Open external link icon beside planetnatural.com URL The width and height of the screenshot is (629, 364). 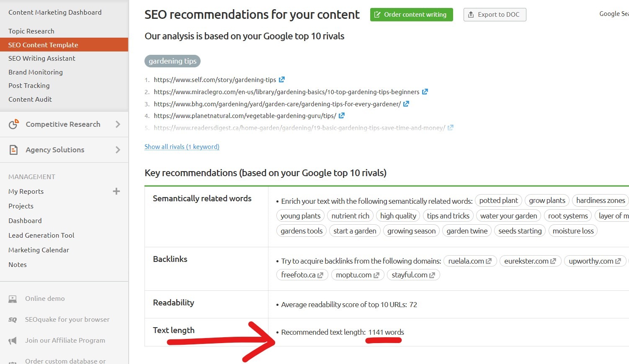point(342,115)
